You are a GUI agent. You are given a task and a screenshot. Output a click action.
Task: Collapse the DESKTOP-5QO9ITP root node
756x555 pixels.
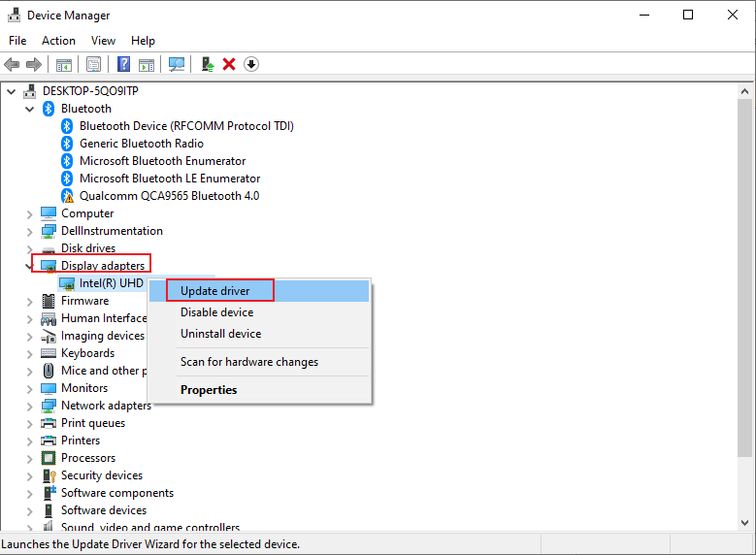(11, 91)
